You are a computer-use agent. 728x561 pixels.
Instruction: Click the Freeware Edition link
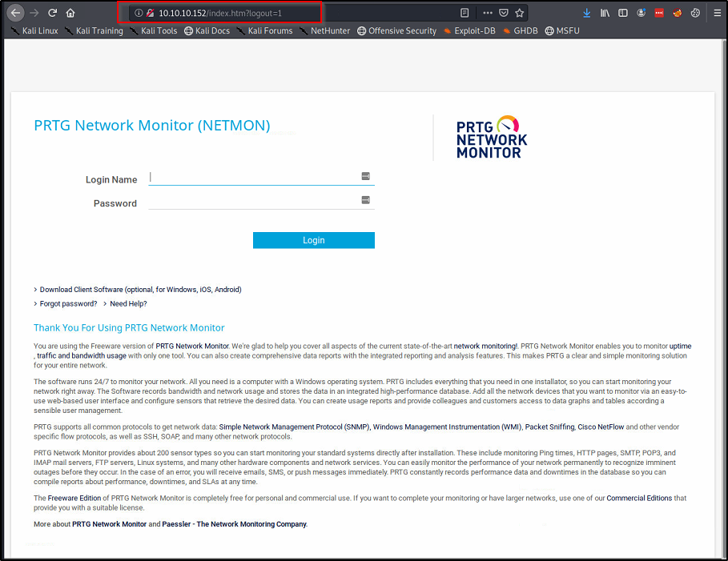point(74,499)
